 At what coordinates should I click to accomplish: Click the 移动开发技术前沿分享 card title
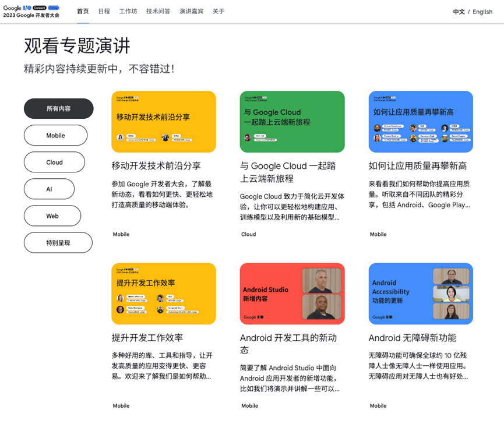click(x=156, y=166)
